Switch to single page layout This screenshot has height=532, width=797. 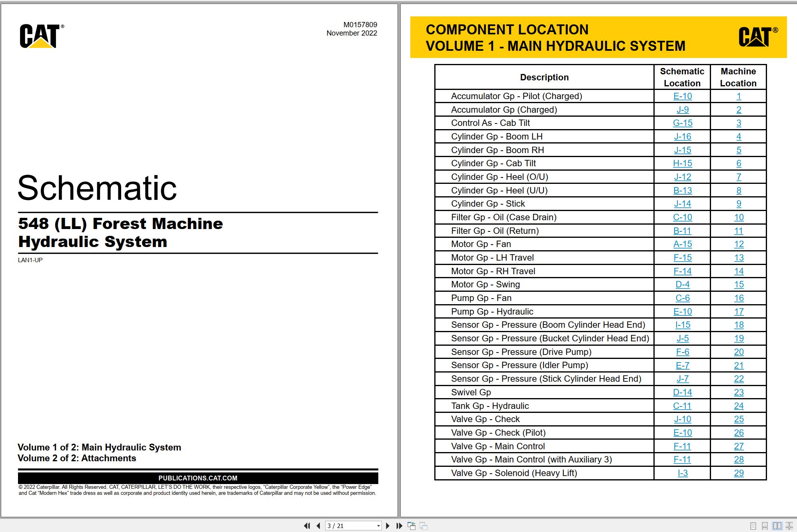[753, 526]
